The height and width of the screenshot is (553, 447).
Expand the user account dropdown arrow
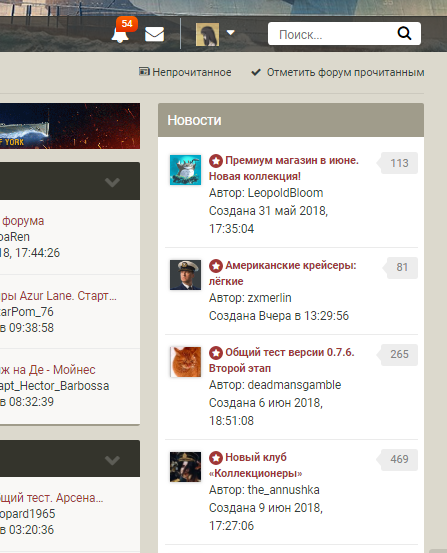tap(230, 32)
